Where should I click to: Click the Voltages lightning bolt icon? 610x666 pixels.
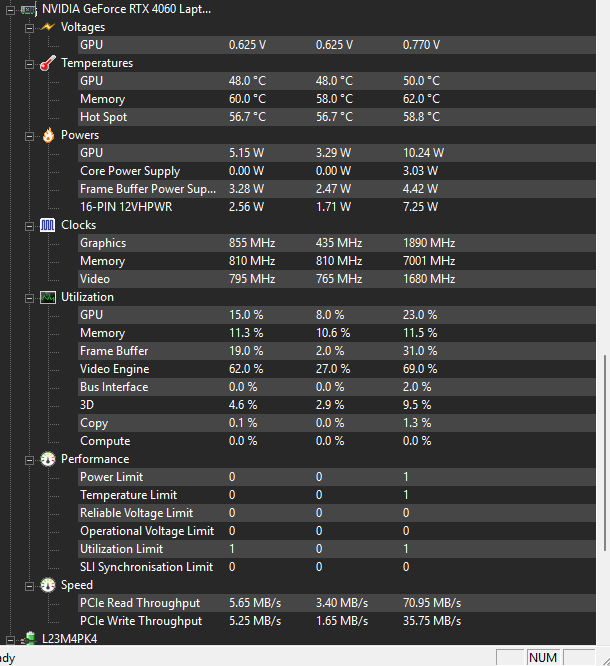(47, 27)
